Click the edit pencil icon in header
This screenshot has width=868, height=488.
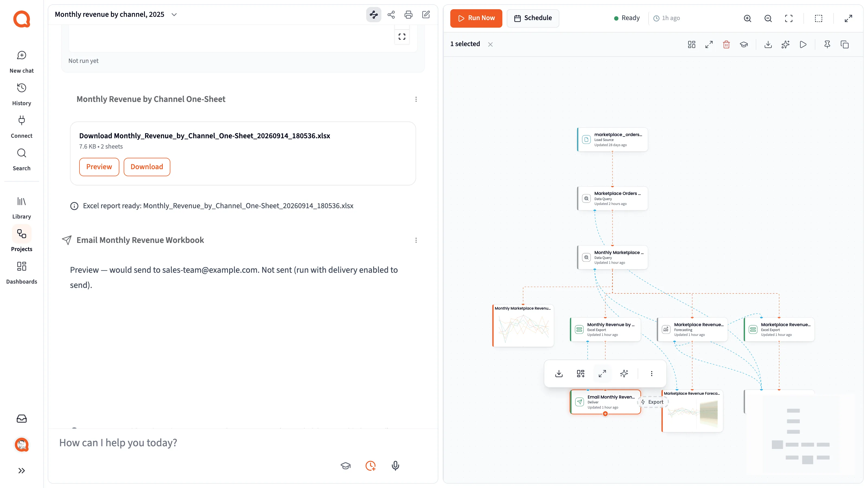(426, 14)
